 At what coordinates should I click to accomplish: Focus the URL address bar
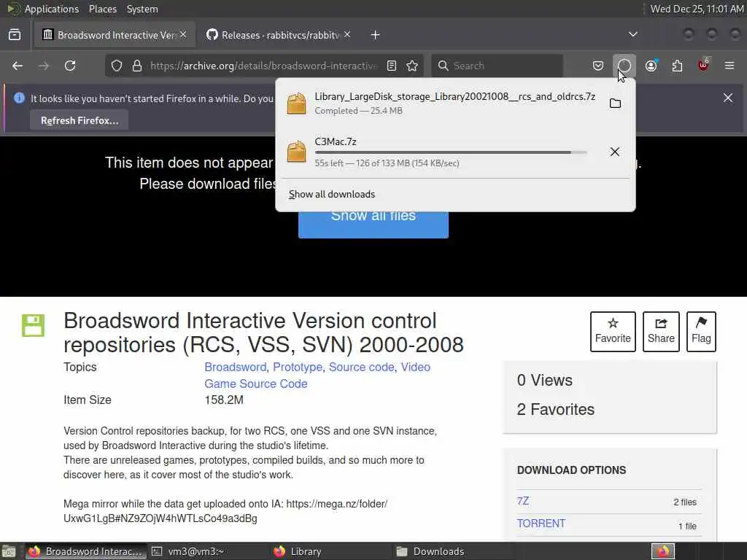click(x=263, y=66)
